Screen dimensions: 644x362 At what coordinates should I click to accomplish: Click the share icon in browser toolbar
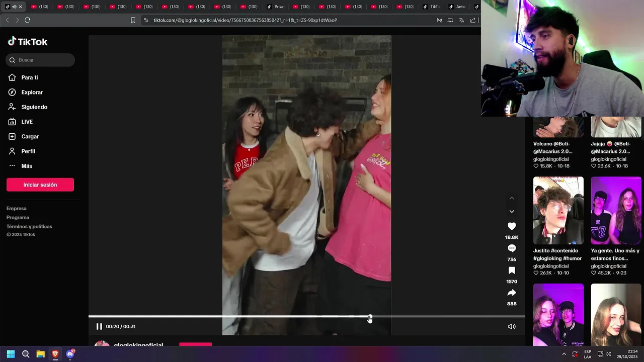(473, 20)
